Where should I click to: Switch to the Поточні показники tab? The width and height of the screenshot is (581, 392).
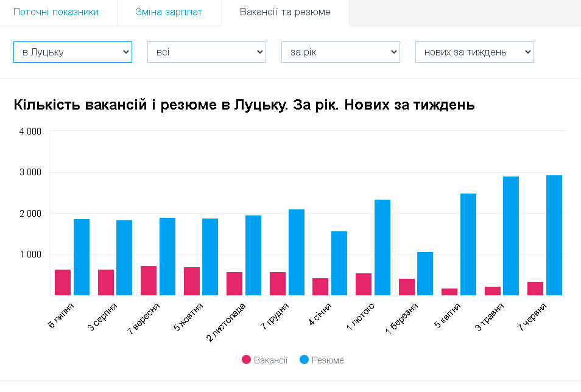[x=56, y=12]
